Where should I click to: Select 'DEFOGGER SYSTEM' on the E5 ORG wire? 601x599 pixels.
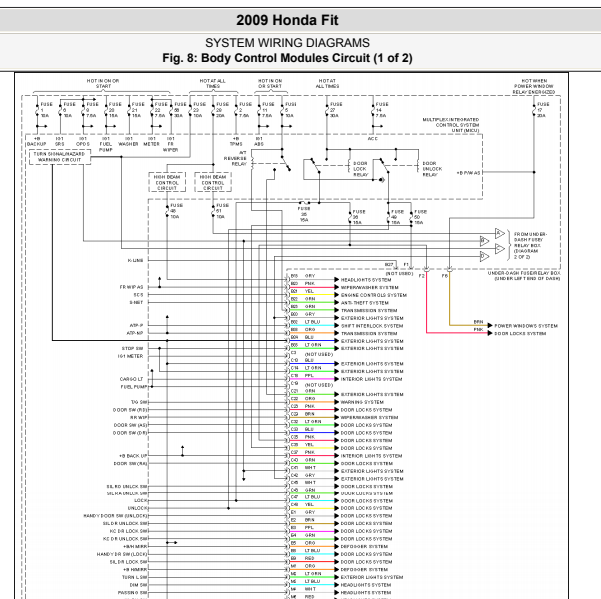(364, 546)
